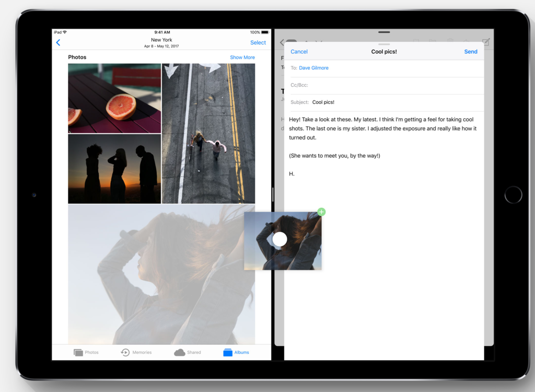Tap the Cc/Bcc field

pyautogui.click(x=387, y=85)
